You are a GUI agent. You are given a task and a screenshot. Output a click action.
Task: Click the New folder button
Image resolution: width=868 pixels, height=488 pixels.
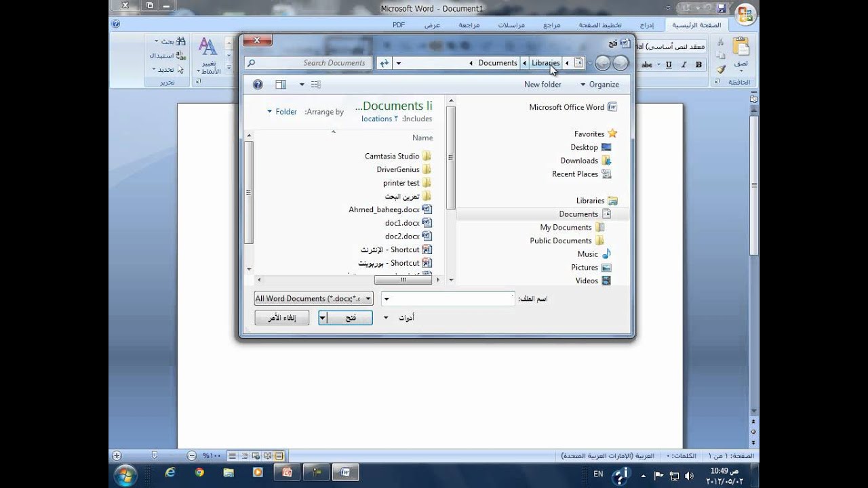tap(542, 85)
